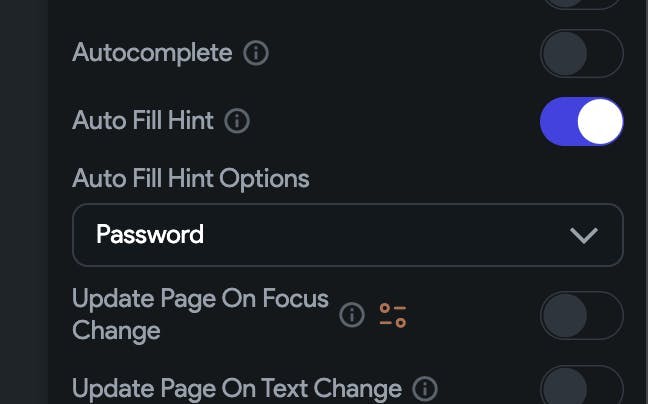Viewport: 648px width, 404px height.
Task: Enable Update Page On Text Change switch
Action: [581, 387]
